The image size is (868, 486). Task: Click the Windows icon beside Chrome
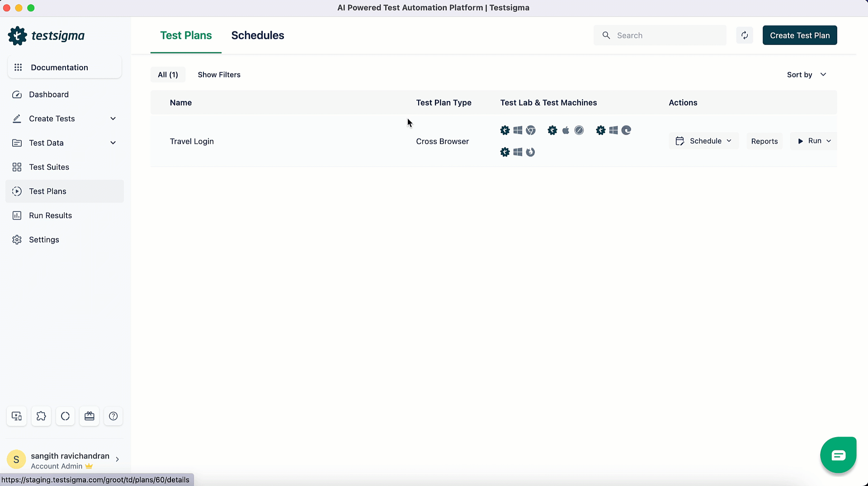point(518,130)
